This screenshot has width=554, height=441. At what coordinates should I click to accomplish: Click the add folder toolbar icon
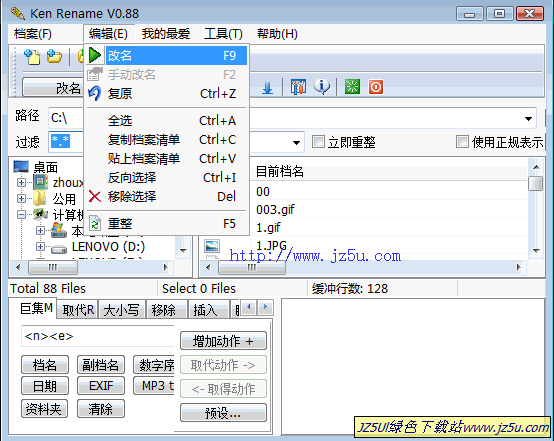pos(54,57)
